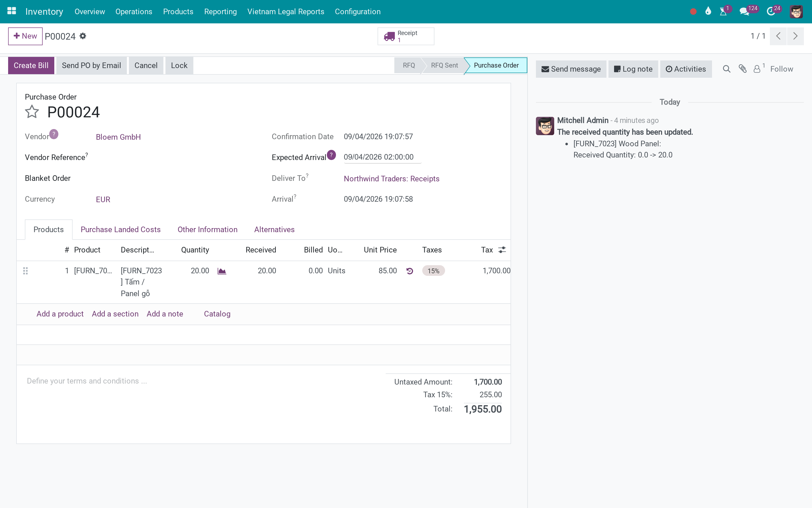Create a New record
This screenshot has height=508, width=812.
pyautogui.click(x=25, y=36)
